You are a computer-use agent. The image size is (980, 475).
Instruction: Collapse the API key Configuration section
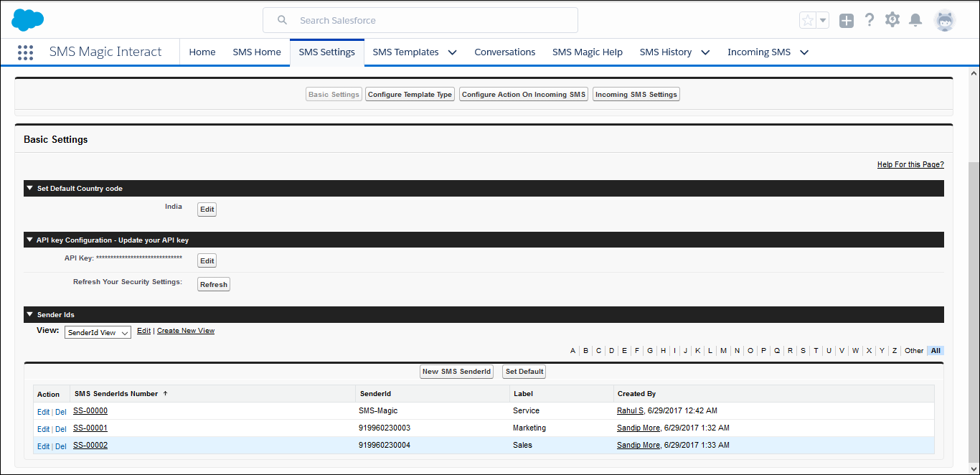click(x=30, y=240)
